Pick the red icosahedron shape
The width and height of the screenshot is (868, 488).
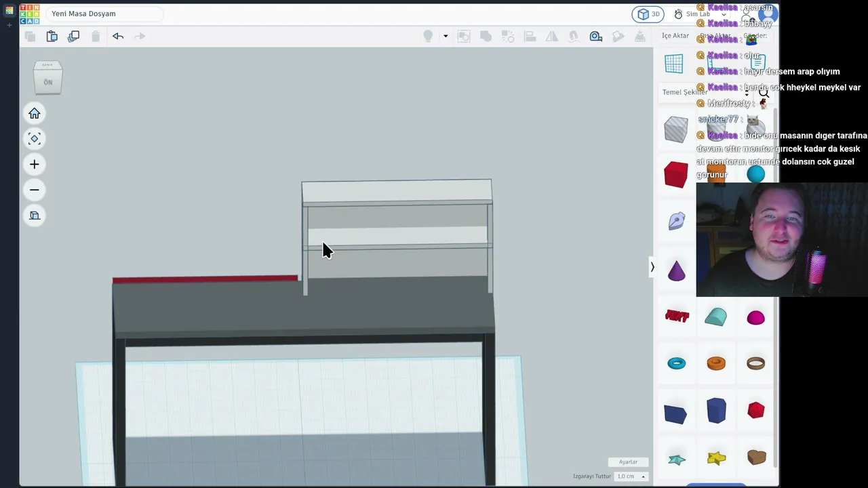click(x=756, y=410)
